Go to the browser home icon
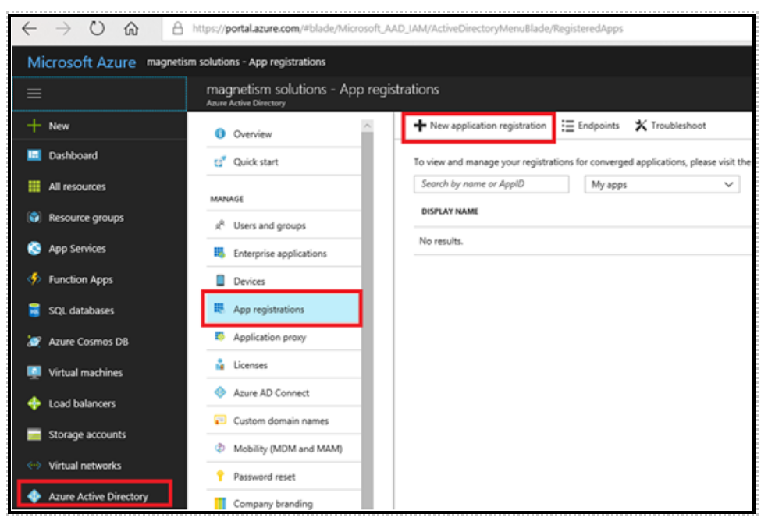Image resolution: width=768 pixels, height=532 pixels. click(x=131, y=29)
